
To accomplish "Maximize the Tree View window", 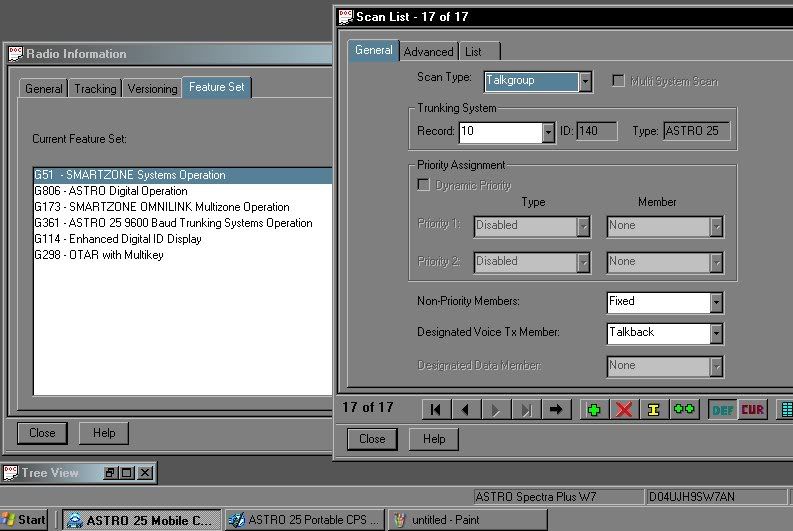I will click(127, 473).
